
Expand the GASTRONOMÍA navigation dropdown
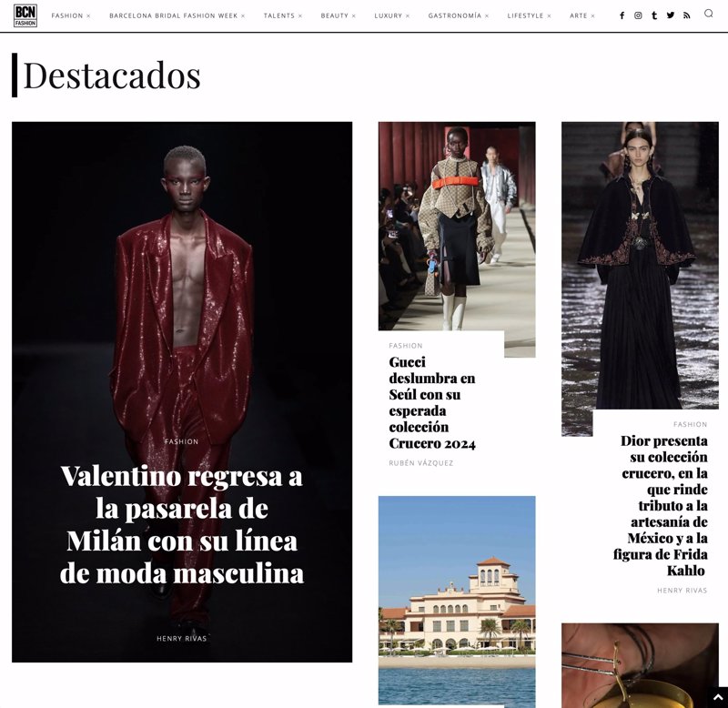pos(457,15)
